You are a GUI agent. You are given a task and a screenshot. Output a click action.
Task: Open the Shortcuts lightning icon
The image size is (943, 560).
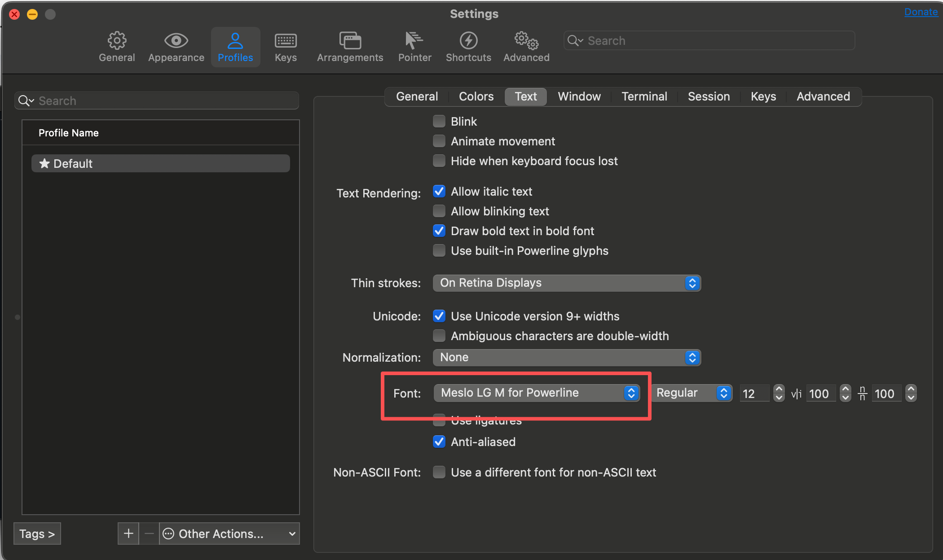tap(468, 41)
